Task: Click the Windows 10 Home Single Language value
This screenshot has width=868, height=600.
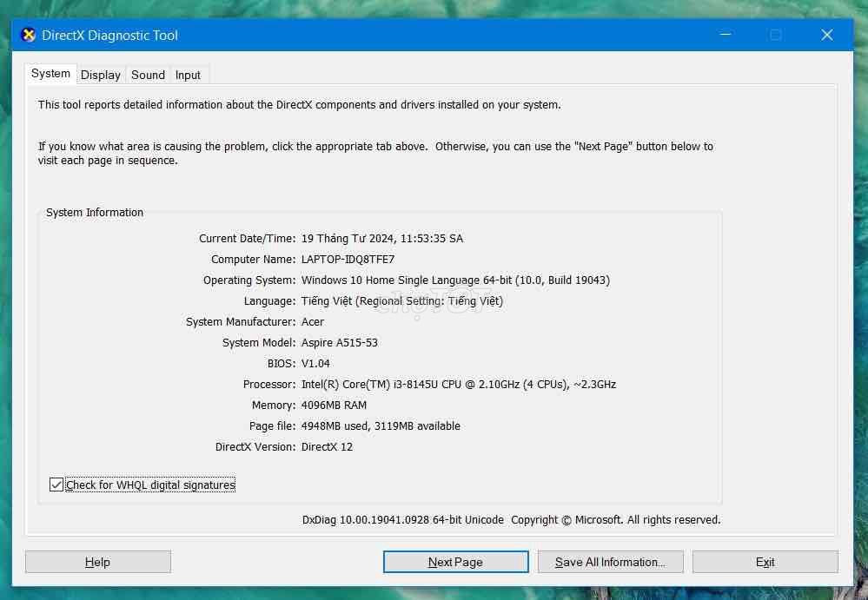Action: 455,280
